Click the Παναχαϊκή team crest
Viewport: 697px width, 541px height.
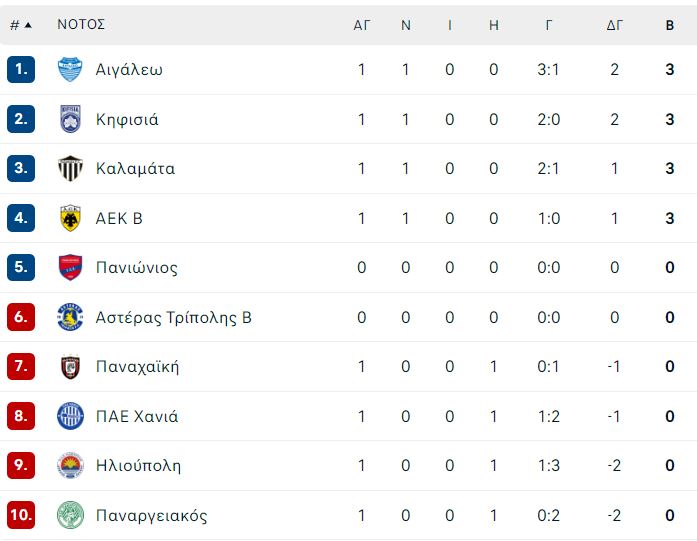(x=70, y=367)
